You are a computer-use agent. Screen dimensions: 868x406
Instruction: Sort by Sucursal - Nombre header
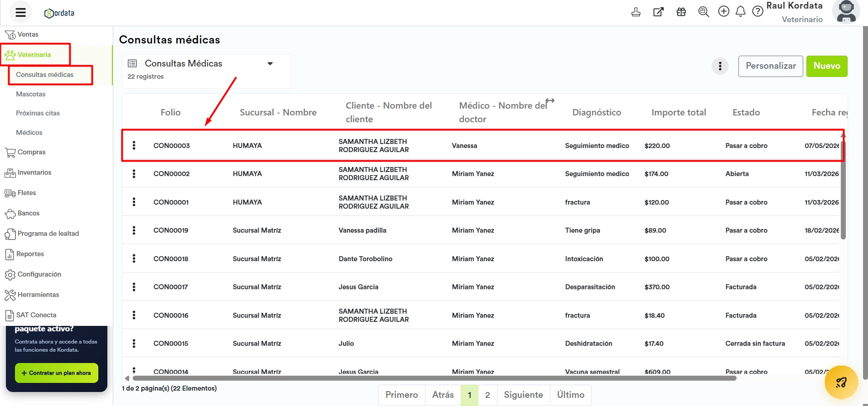[x=278, y=112]
